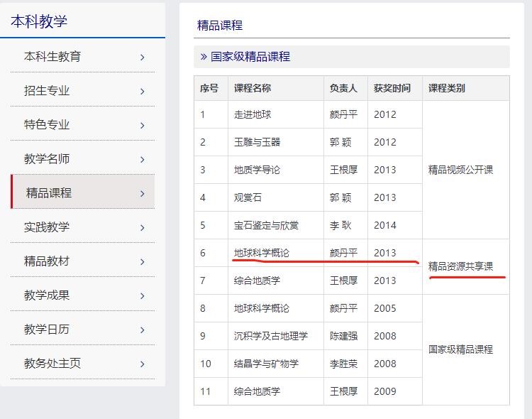The width and height of the screenshot is (532, 419).
Task: Expand 教学日历 using its chevron arrow
Action: [x=143, y=330]
